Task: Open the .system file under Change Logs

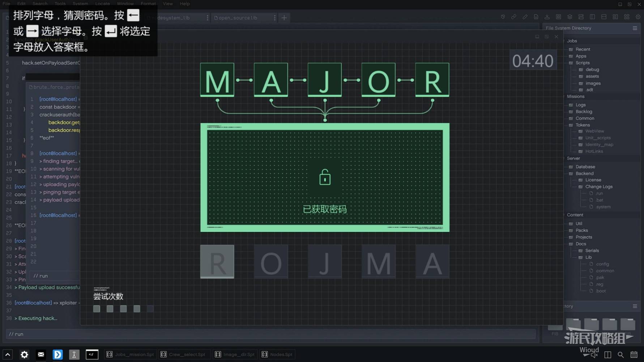Action: click(x=600, y=207)
